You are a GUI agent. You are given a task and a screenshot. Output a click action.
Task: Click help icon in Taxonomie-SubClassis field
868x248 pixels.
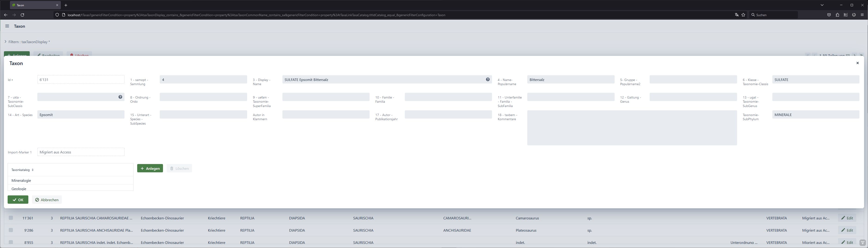(120, 97)
